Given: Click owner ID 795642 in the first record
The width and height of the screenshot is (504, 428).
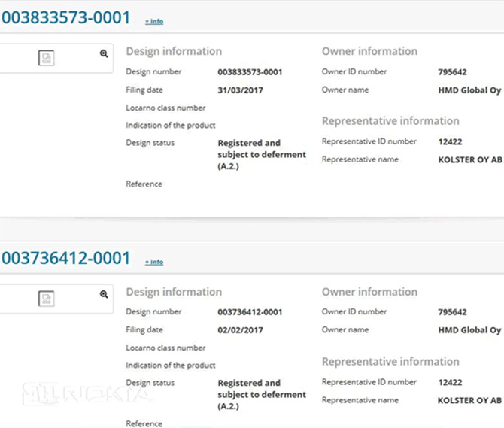Looking at the screenshot, I should coord(452,72).
